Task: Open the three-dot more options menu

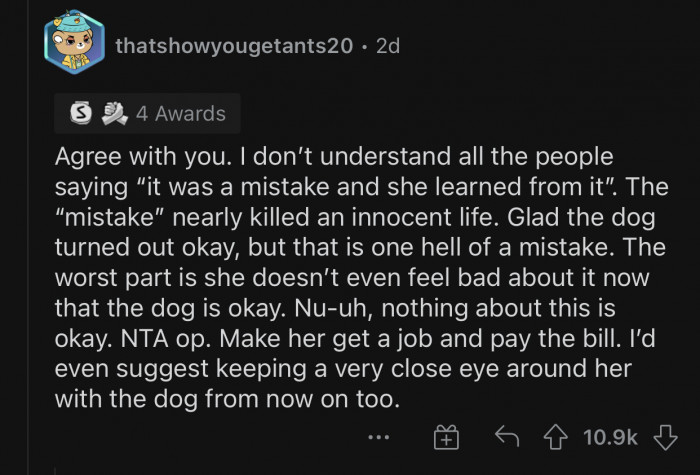Action: click(377, 437)
